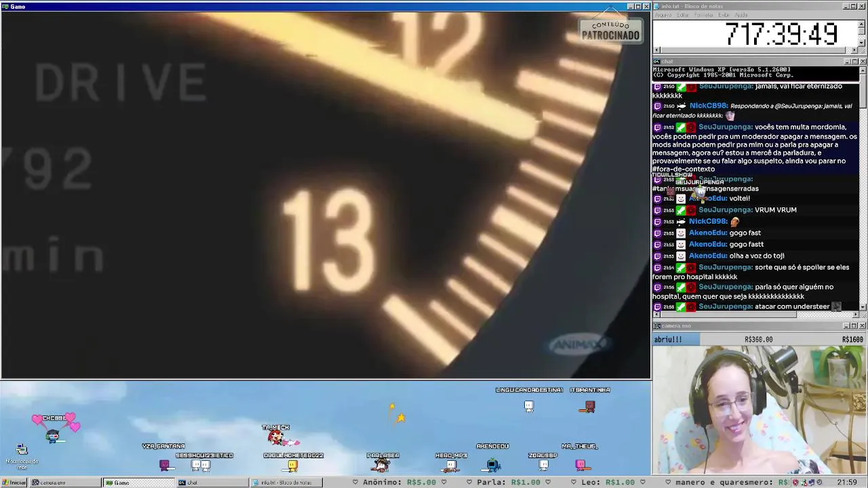Click the Game window title bar icon
The image size is (868, 488).
tap(5, 6)
